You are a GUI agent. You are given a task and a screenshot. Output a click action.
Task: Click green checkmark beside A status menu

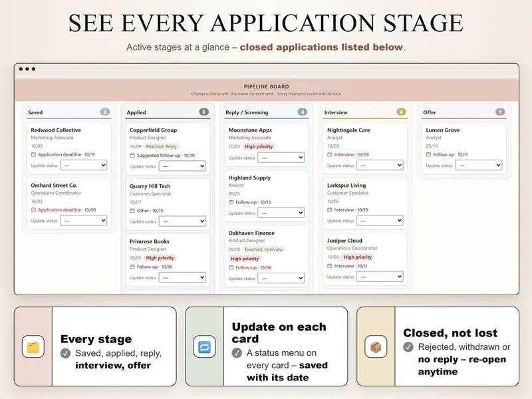[x=237, y=353]
